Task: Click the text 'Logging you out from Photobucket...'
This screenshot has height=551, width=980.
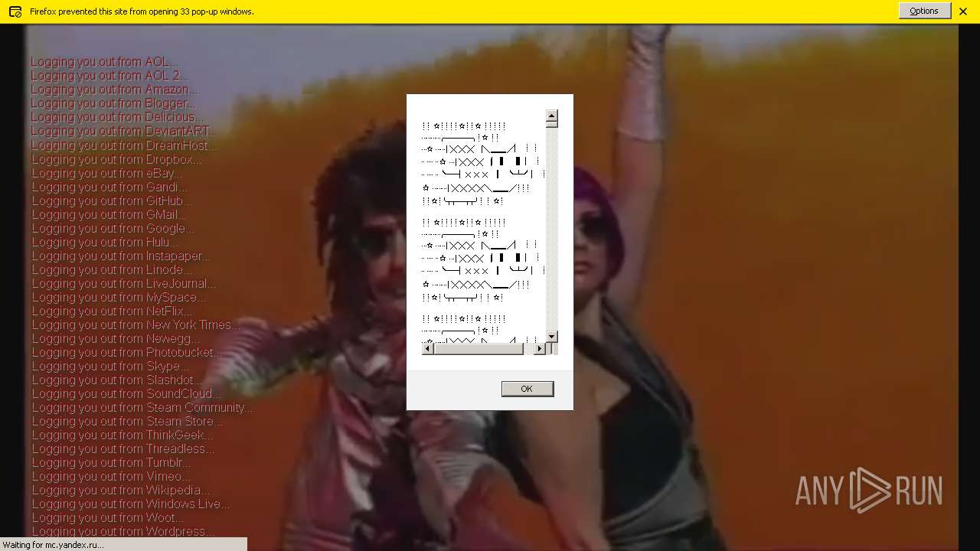Action: click(x=126, y=352)
